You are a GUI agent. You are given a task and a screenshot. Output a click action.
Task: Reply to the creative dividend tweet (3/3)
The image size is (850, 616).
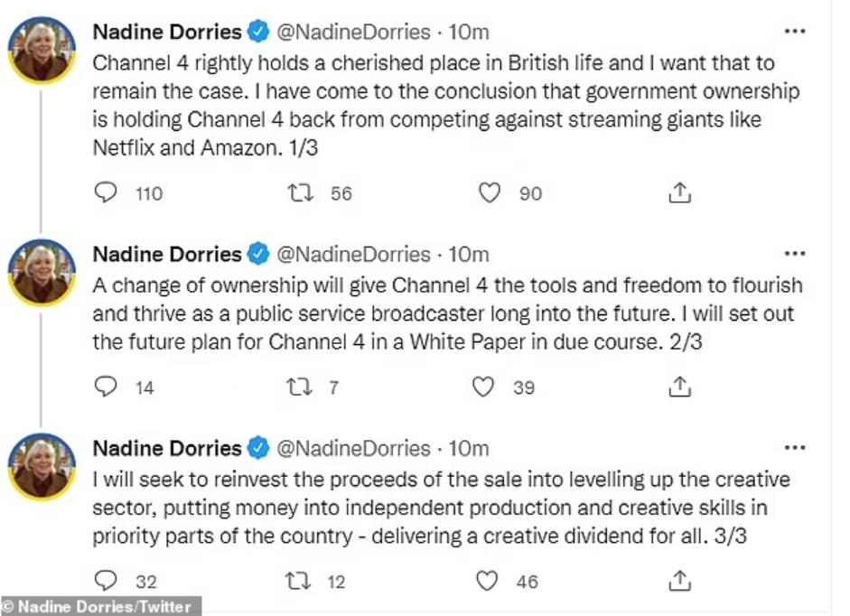107,582
